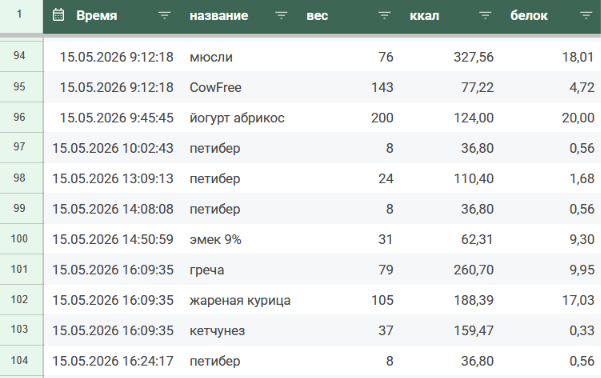Screen dimensions: 601x378
Task: Click the calorie value 77,22
Action: (477, 87)
